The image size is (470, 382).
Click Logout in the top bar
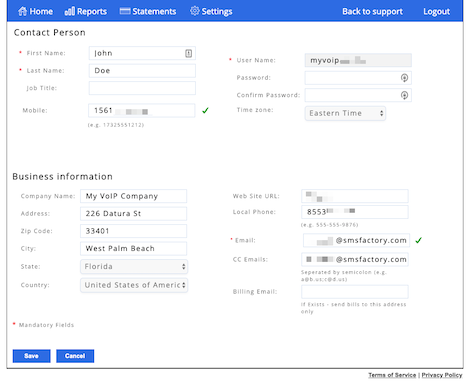pos(437,12)
